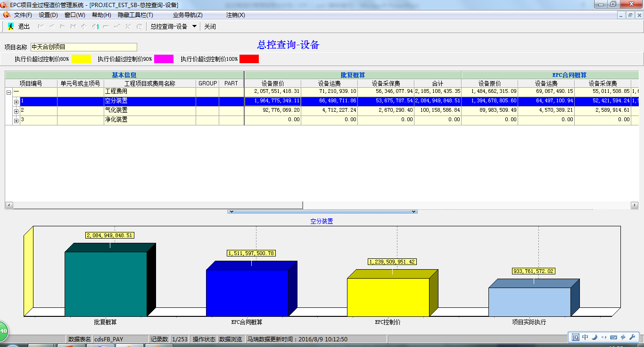Image resolution: width=644 pixels, height=347 pixels.
Task: Open the 文件(F) menu
Action: click(23, 15)
